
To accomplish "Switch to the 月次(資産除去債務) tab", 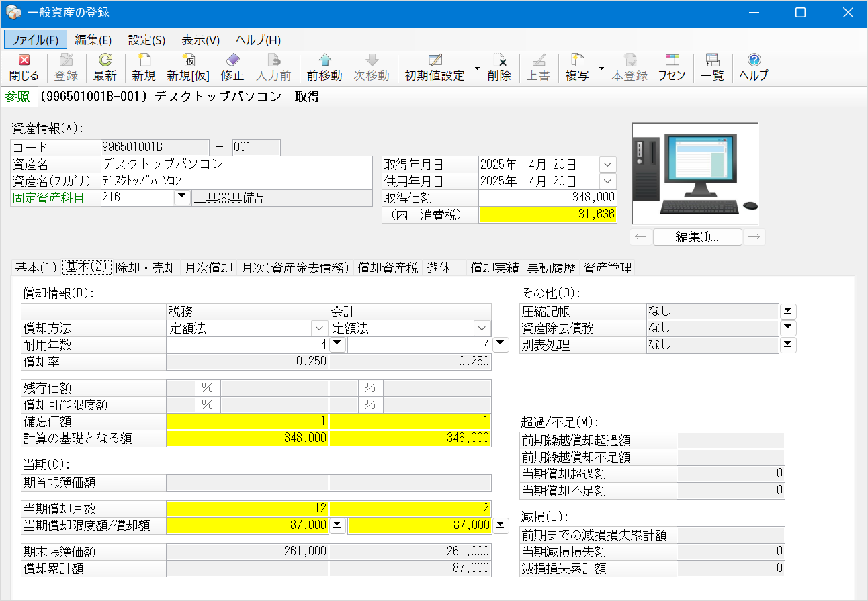I will (296, 267).
